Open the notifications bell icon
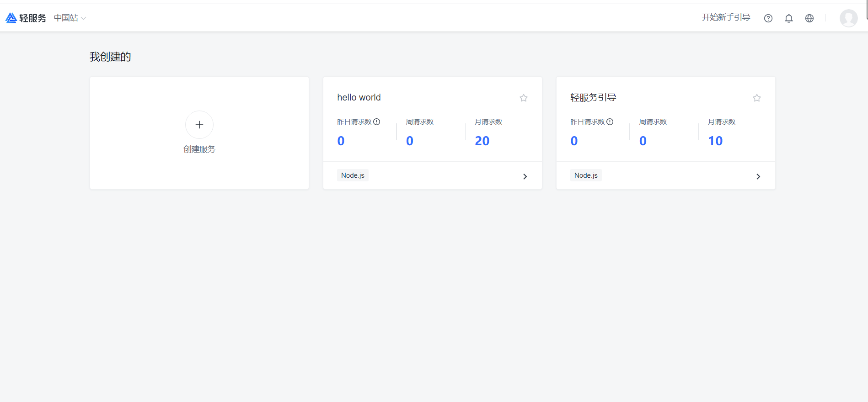Viewport: 868px width, 402px height. [x=789, y=18]
